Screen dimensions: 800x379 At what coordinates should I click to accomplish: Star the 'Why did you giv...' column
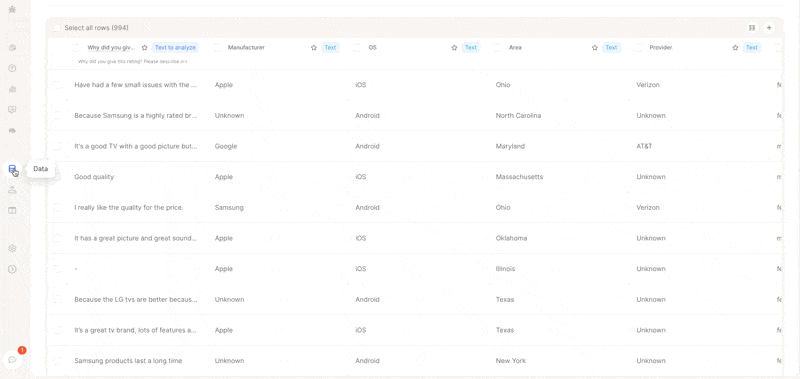[x=144, y=47]
